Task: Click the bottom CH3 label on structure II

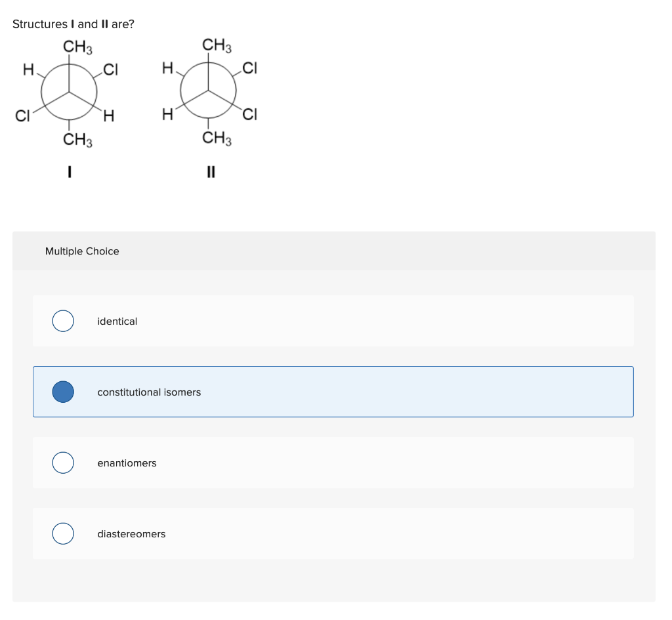Action: pyautogui.click(x=215, y=138)
